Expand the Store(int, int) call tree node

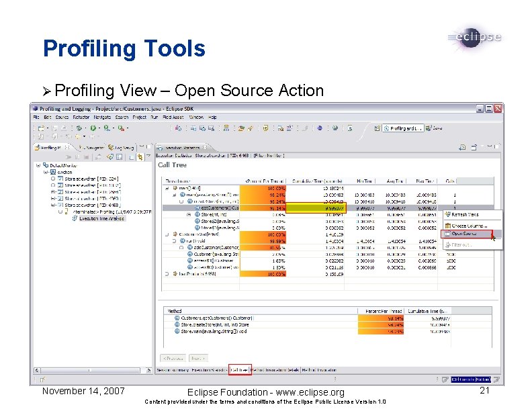coord(189,215)
